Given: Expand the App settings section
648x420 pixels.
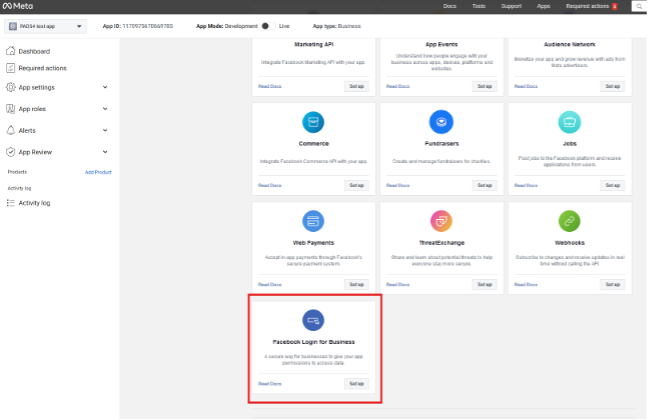Looking at the screenshot, I should click(x=105, y=87).
